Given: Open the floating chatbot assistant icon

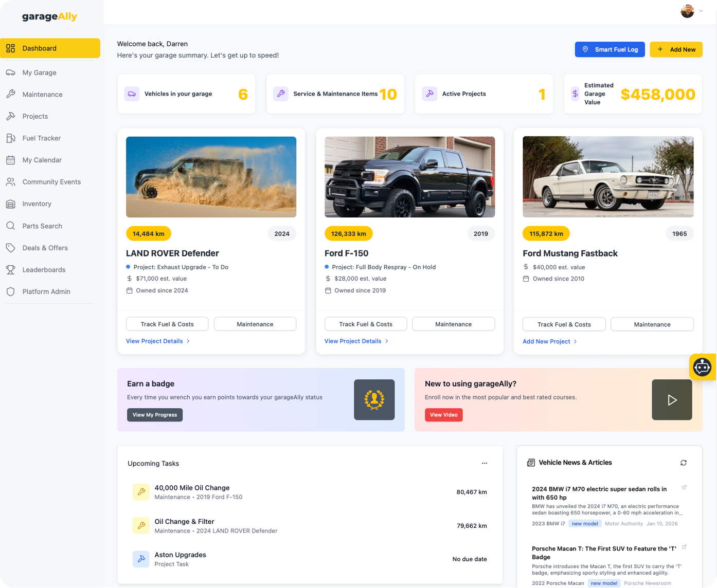Looking at the screenshot, I should [702, 367].
